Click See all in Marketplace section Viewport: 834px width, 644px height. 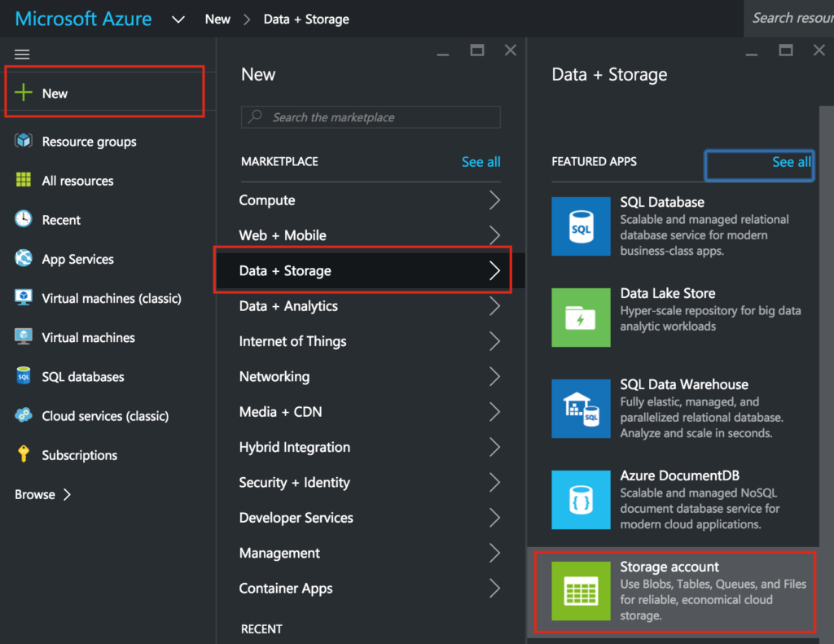(x=481, y=162)
